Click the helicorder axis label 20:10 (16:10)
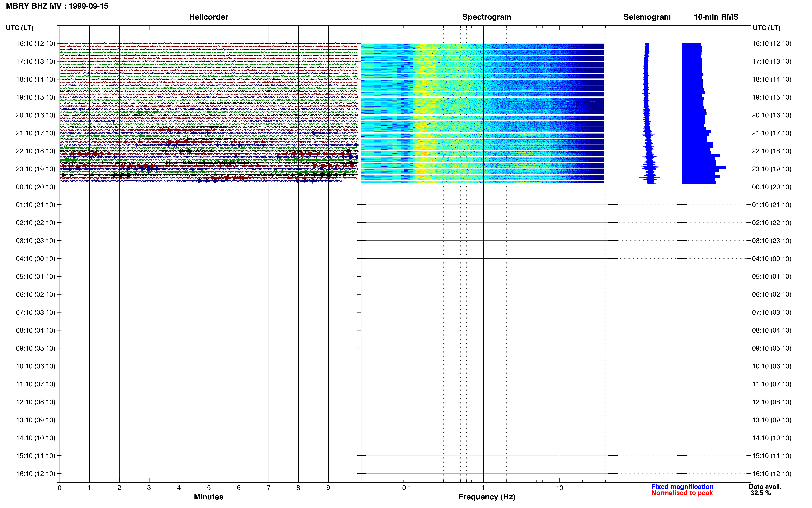 click(x=35, y=115)
